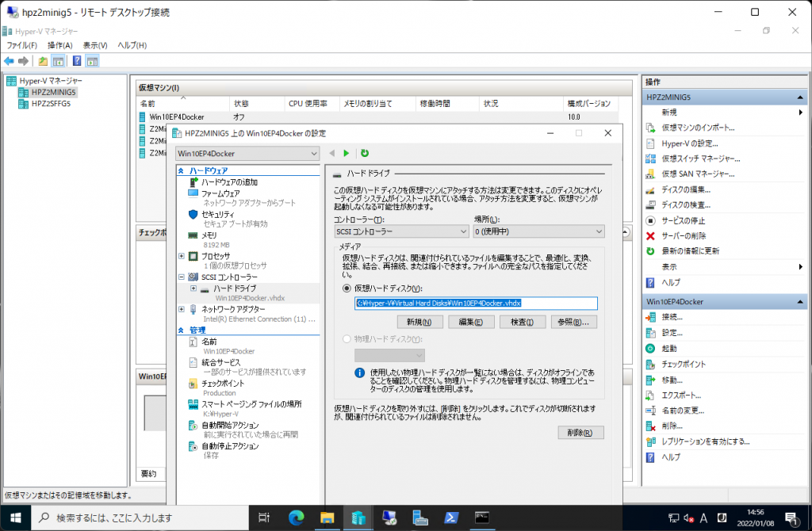Click 起動 action for Win10EP4Docker
Viewport: 812px width, 531px height.
[x=668, y=349]
